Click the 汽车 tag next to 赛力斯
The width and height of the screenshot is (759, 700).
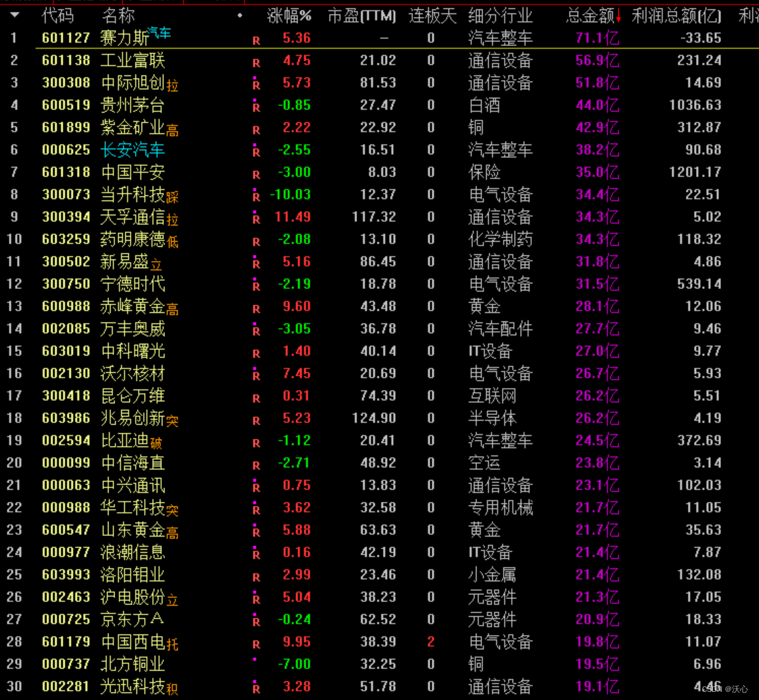pos(159,33)
